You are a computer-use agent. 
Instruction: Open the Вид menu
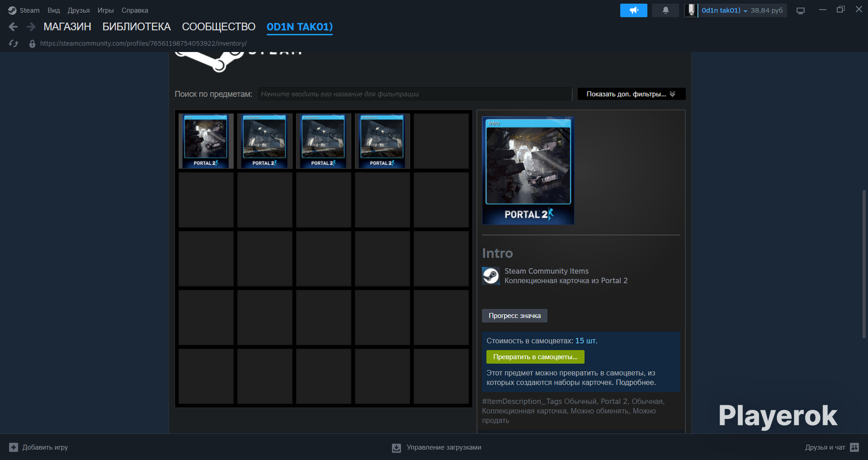(54, 10)
